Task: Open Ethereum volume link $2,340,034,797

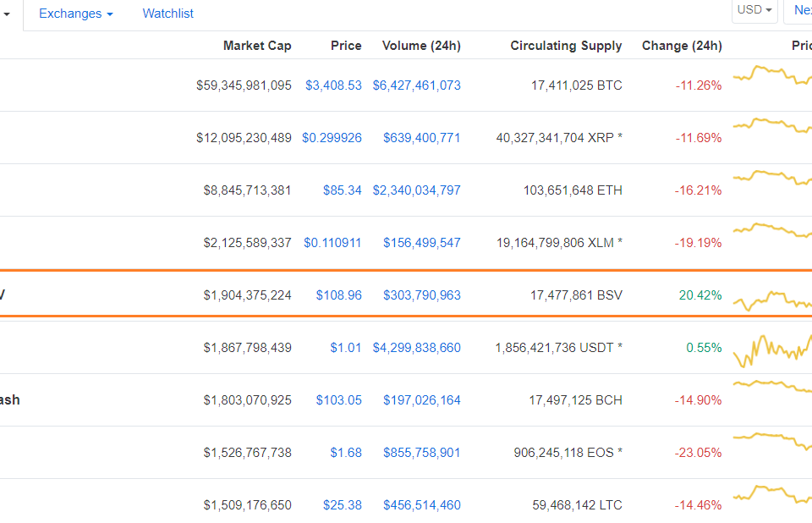Action: [x=416, y=190]
